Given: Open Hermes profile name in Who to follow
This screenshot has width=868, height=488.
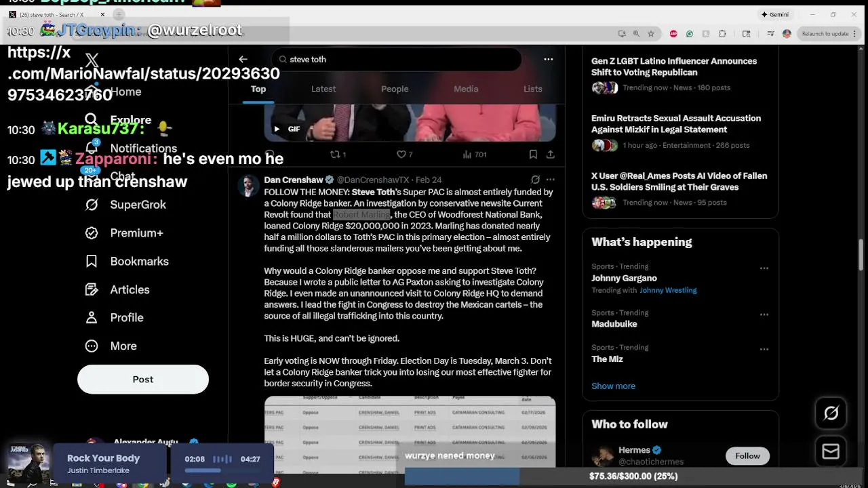Looking at the screenshot, I should 634,450.
